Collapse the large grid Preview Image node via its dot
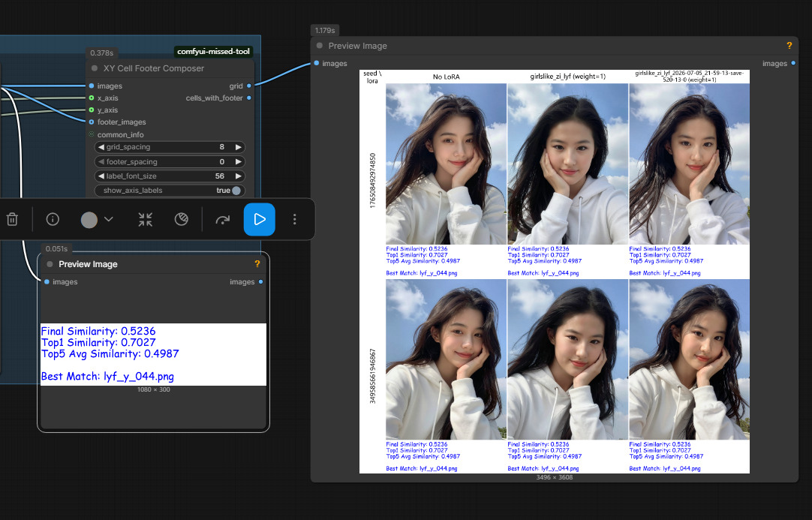 [320, 46]
